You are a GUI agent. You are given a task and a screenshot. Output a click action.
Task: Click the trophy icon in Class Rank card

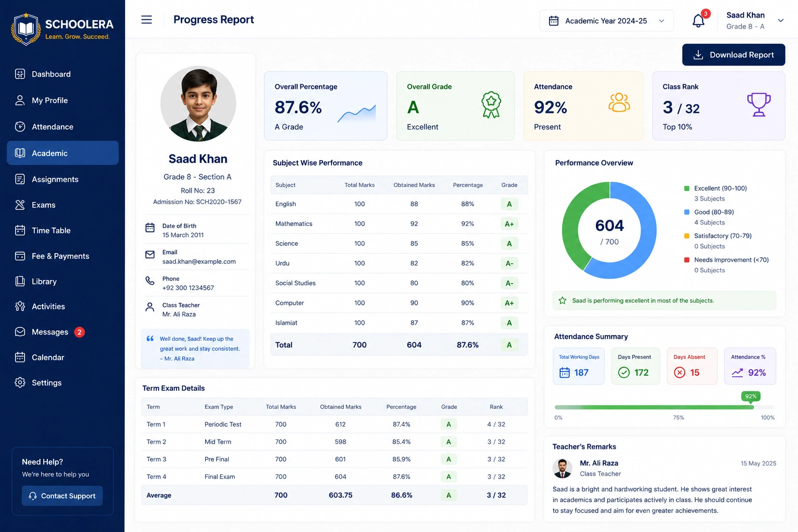click(x=759, y=104)
